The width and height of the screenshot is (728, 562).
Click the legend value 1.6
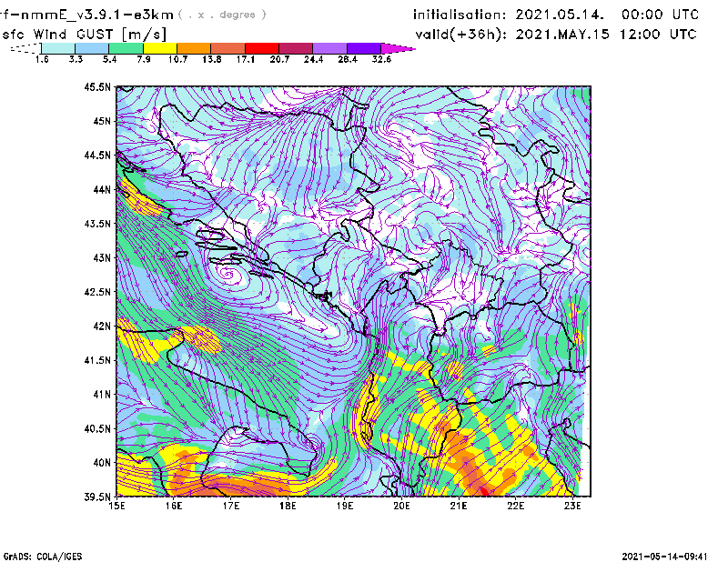pyautogui.click(x=42, y=59)
